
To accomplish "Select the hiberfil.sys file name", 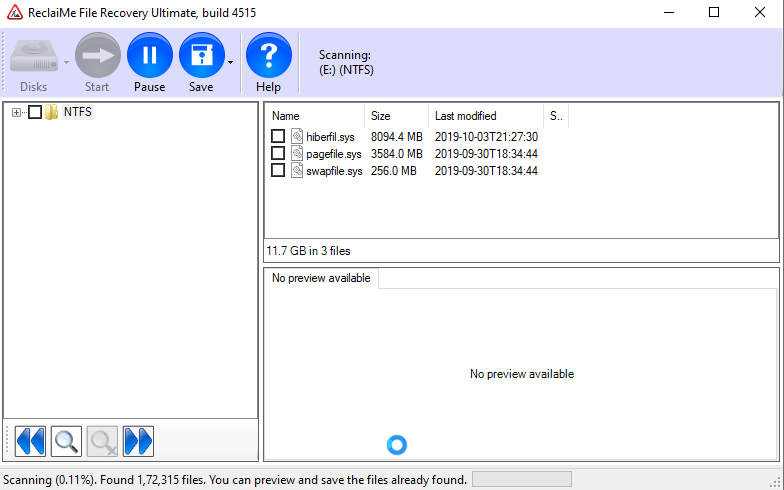I will tap(330, 137).
